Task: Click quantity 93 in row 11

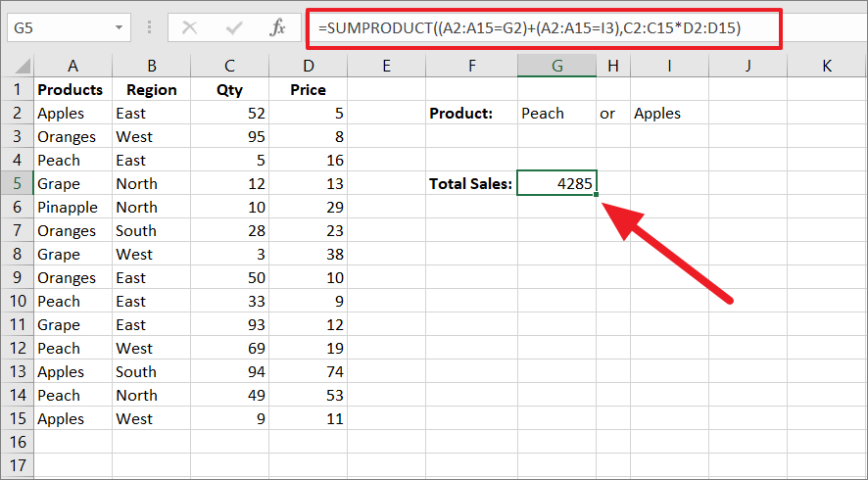Action: [x=229, y=324]
